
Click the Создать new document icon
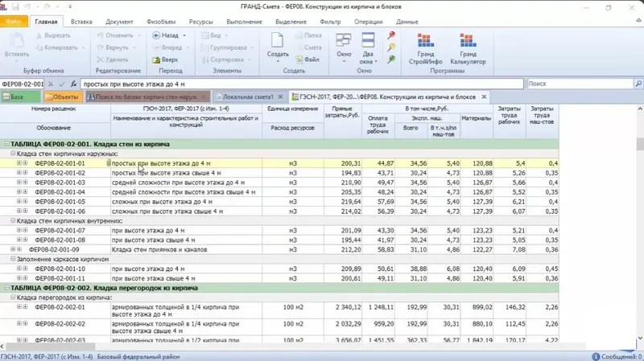[x=278, y=41]
